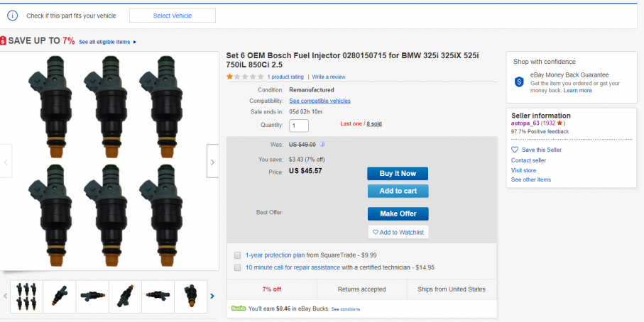Click the info icon next to Was price
Screen dimensions: 644x322
tap(322, 145)
